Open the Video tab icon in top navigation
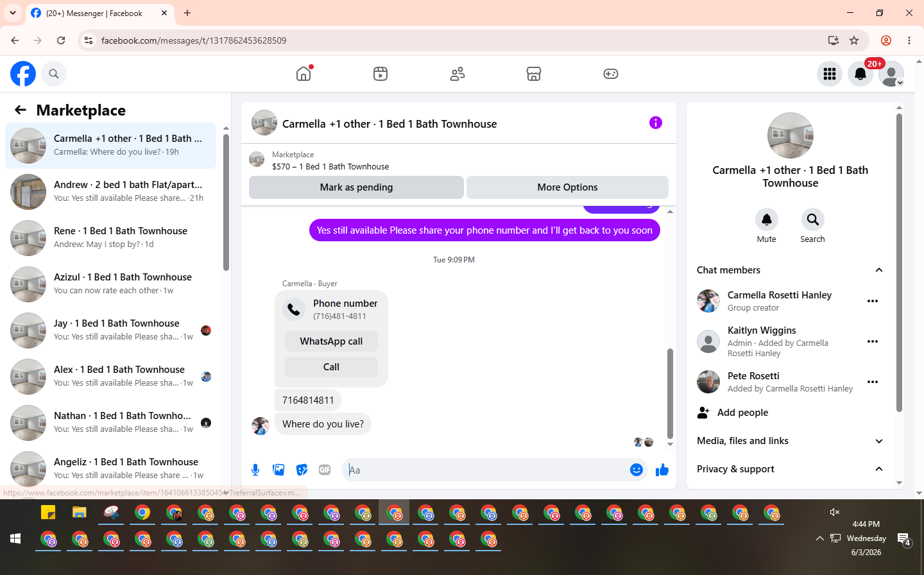The width and height of the screenshot is (924, 575). tap(381, 74)
